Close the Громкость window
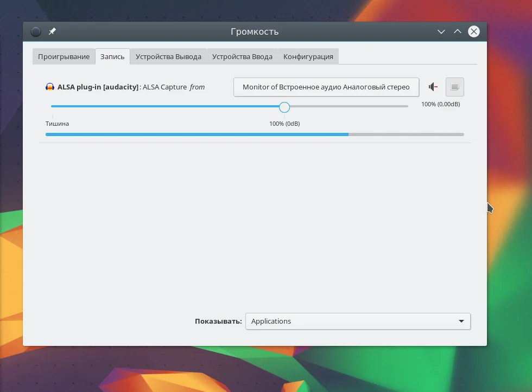 click(x=473, y=31)
